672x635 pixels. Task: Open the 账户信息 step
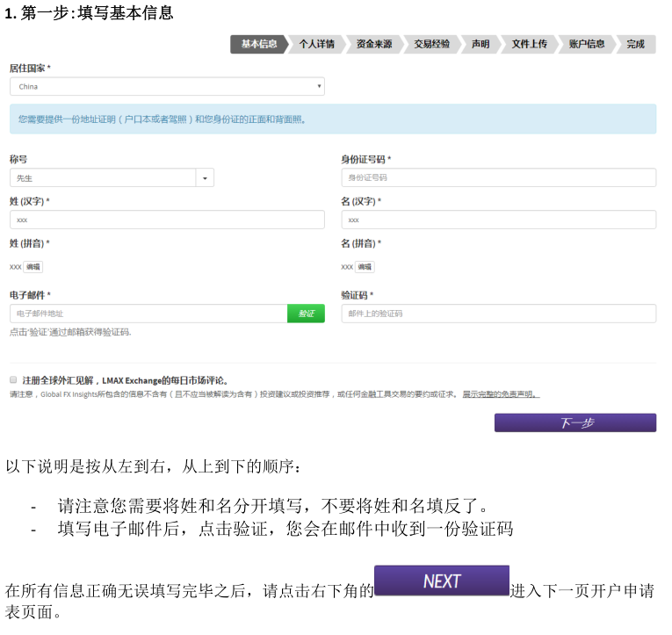pyautogui.click(x=586, y=44)
